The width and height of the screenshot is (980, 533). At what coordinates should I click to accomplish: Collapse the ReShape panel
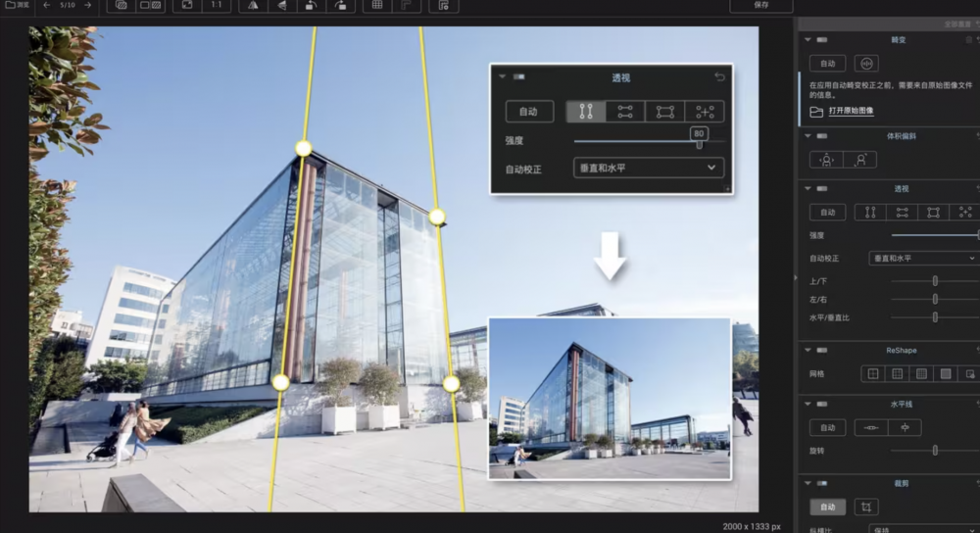tap(808, 350)
